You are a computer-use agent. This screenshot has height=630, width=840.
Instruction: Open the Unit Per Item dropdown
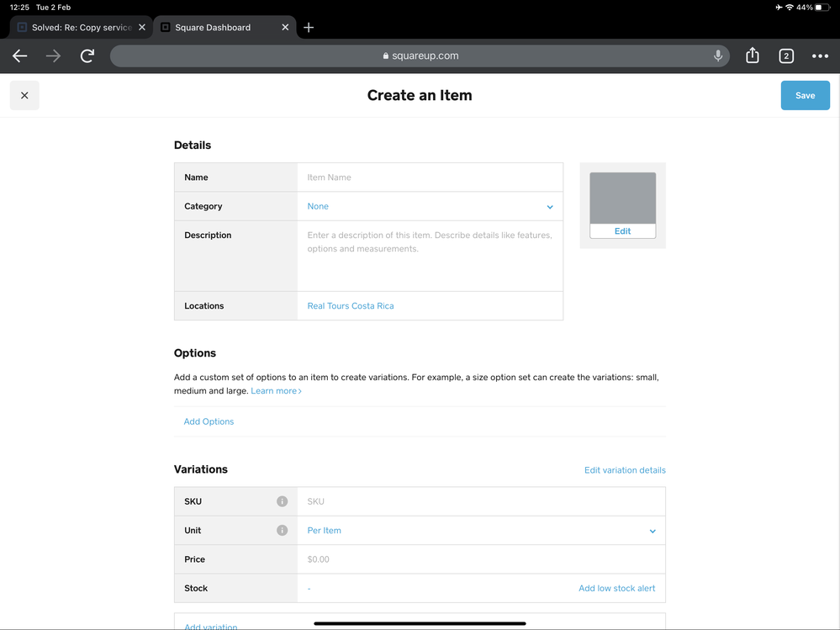481,531
